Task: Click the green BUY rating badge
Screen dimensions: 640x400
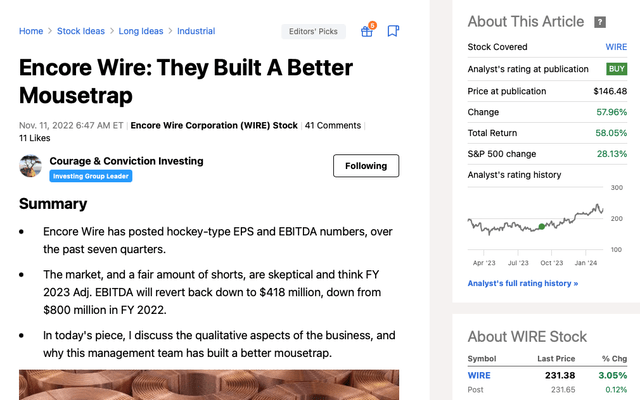Action: tap(616, 69)
